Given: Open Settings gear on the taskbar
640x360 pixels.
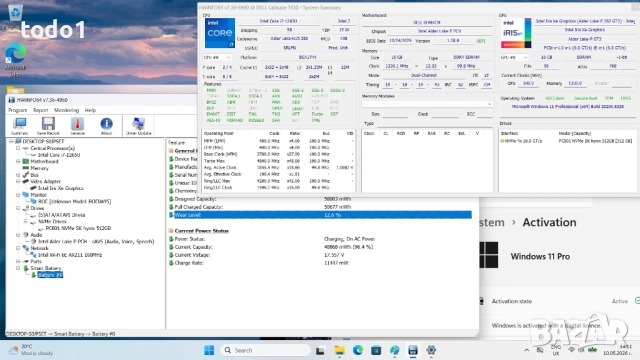Looking at the screenshot, I should (431, 350).
